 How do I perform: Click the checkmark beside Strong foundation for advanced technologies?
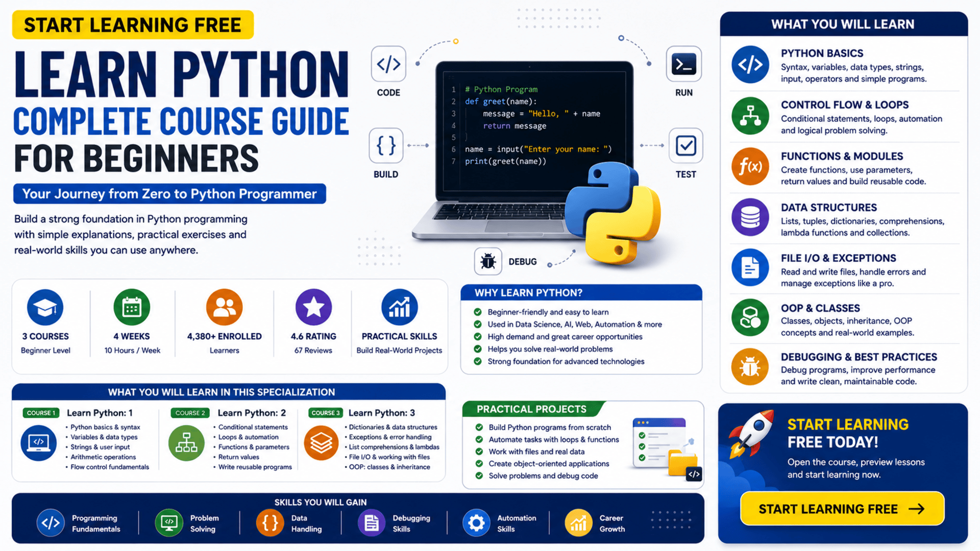[478, 361]
